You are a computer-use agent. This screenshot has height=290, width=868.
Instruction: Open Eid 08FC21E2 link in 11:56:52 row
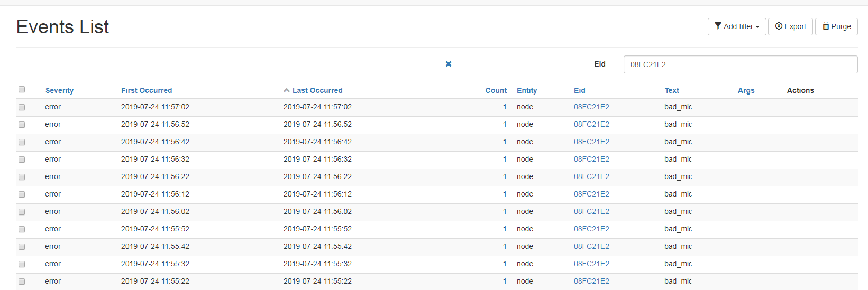(x=591, y=124)
